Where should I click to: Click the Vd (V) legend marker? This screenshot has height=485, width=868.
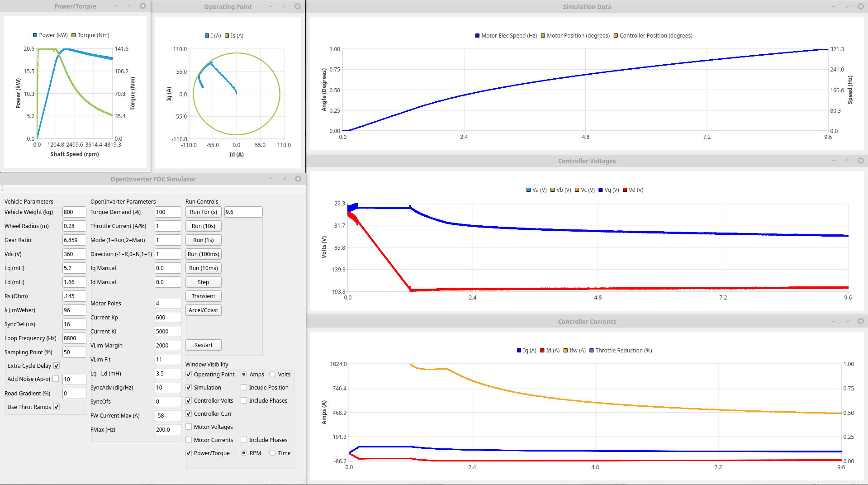[x=625, y=190]
